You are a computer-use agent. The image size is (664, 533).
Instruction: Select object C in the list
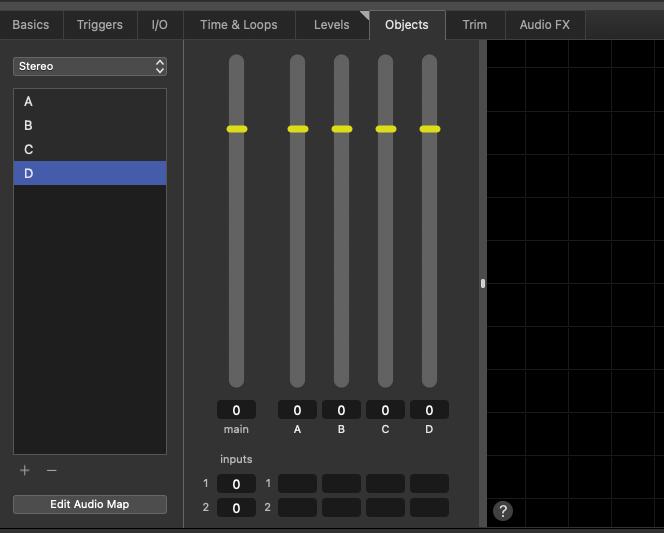click(x=90, y=149)
